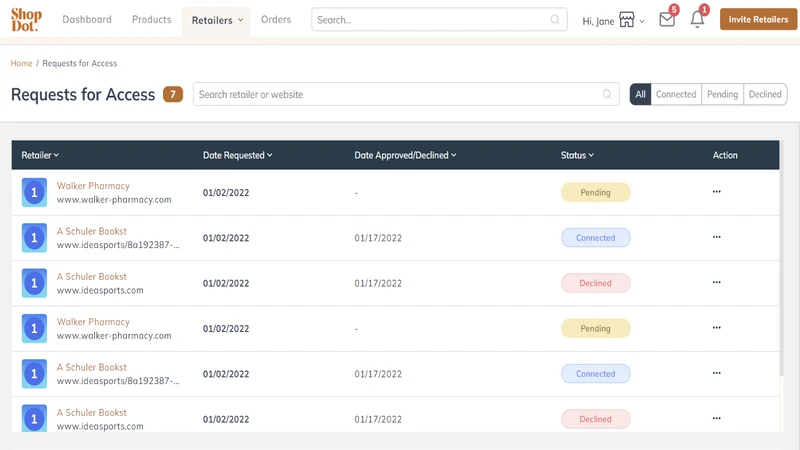Sort by the Status column
800x450 pixels.
click(x=577, y=155)
